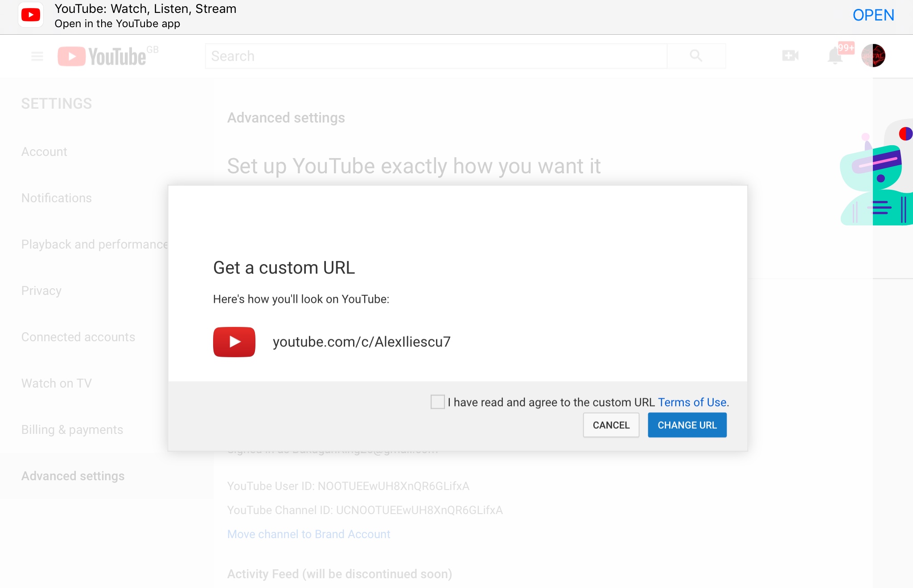Open Watch on TV settings

(57, 384)
